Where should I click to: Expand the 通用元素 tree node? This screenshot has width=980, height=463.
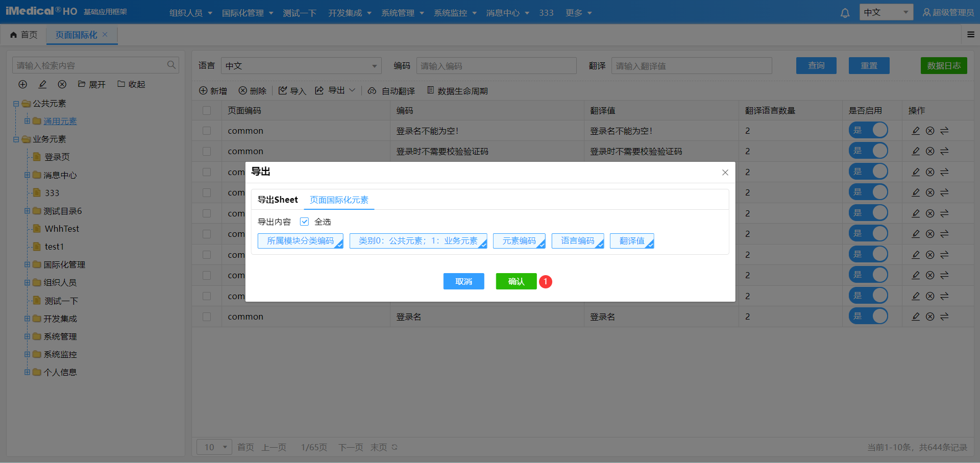(27, 121)
